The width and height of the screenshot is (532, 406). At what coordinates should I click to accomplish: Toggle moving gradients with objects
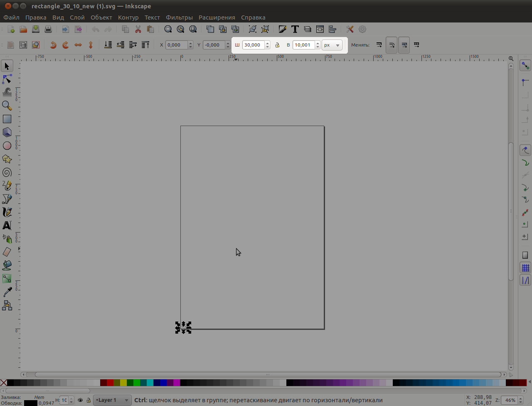404,45
